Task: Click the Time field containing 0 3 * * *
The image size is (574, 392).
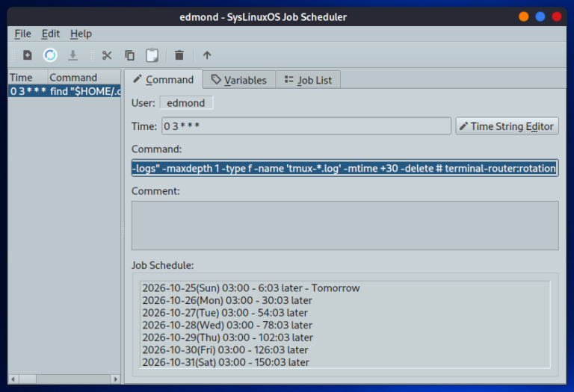Action: (306, 126)
